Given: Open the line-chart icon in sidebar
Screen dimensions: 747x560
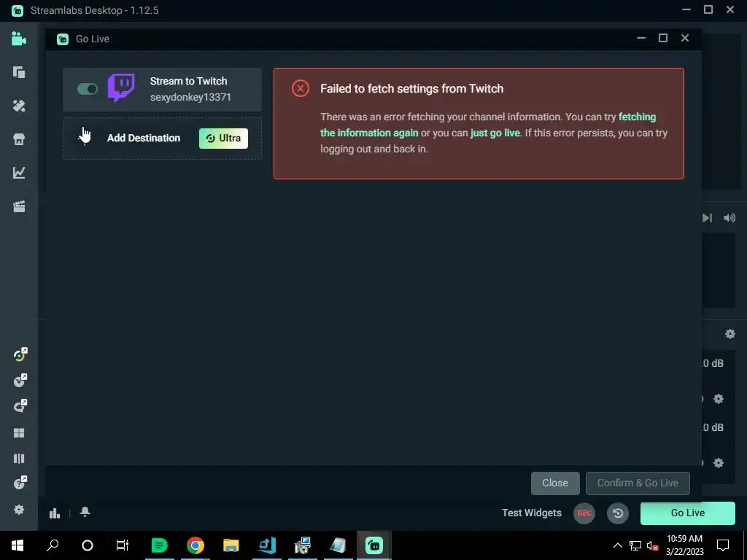Looking at the screenshot, I should coord(19,172).
